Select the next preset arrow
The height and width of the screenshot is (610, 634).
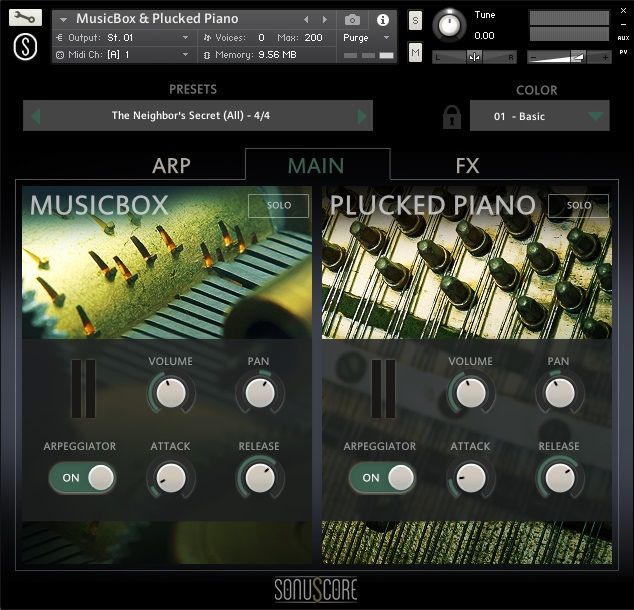[361, 116]
